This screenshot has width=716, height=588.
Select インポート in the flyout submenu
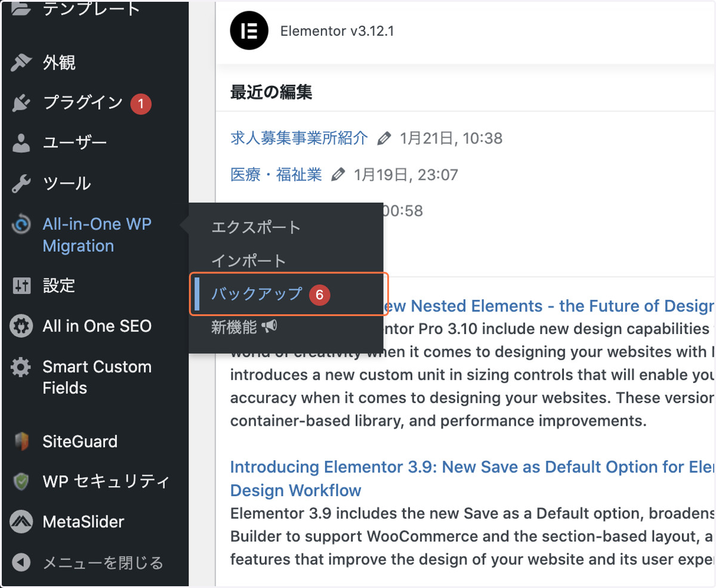249,261
